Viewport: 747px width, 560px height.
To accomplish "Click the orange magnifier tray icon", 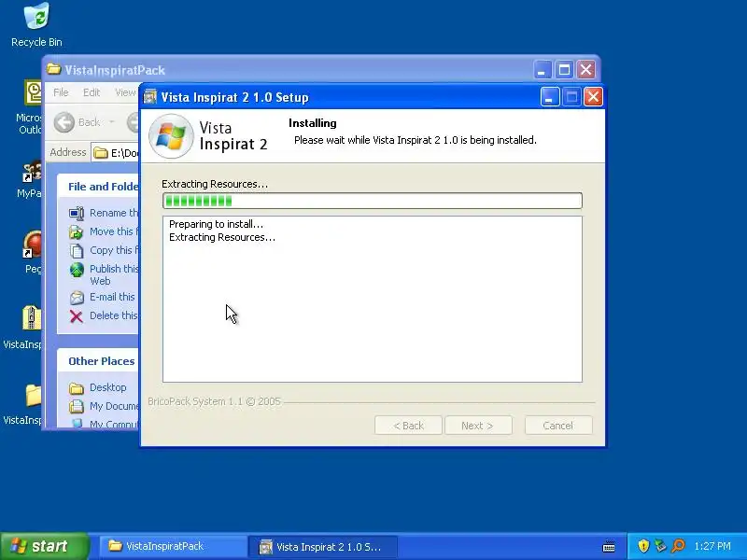I will (x=679, y=546).
